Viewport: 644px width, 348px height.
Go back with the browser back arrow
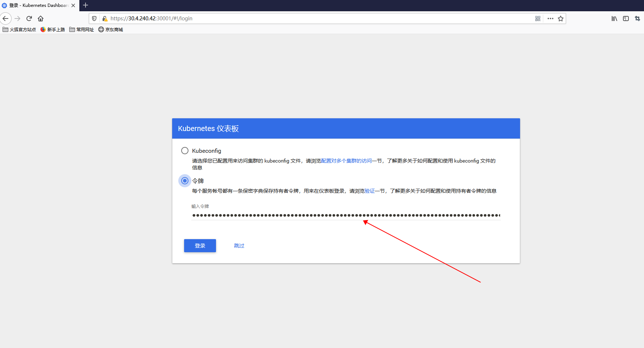coord(5,19)
